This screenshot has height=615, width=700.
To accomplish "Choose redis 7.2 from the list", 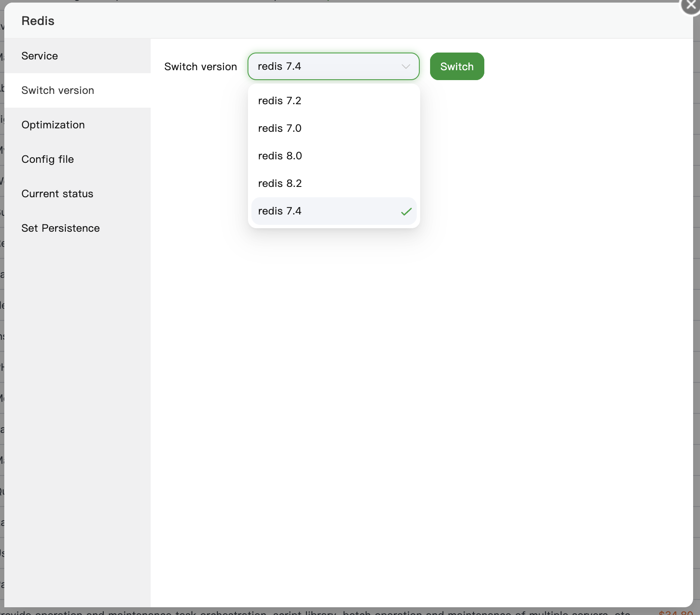I will [x=334, y=101].
